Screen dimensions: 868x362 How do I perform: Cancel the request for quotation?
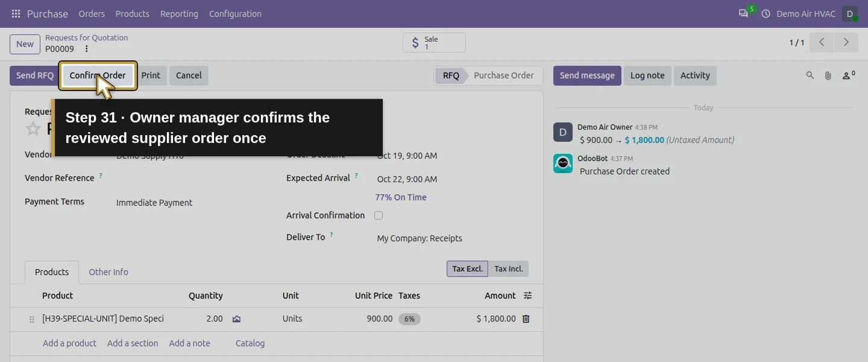pos(189,75)
